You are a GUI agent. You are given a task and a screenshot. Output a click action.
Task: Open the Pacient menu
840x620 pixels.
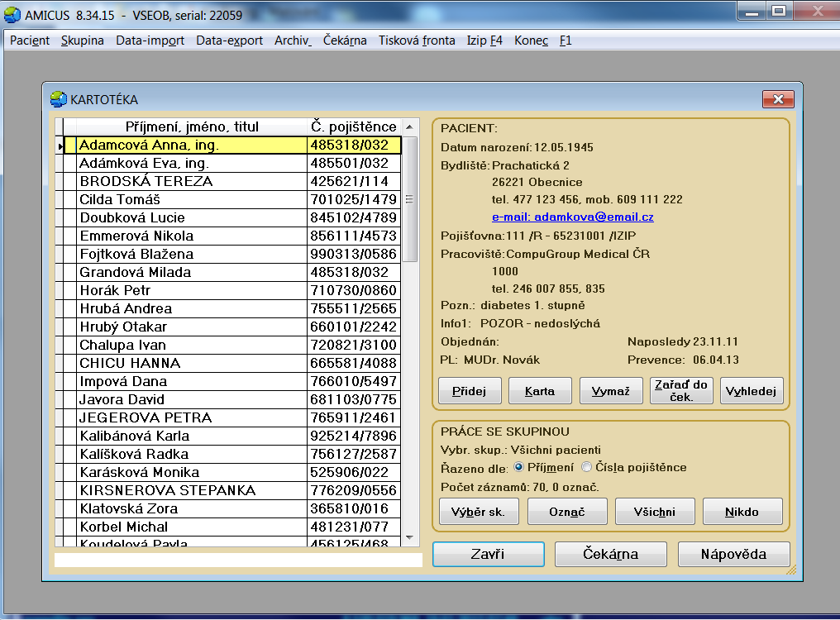pyautogui.click(x=30, y=41)
